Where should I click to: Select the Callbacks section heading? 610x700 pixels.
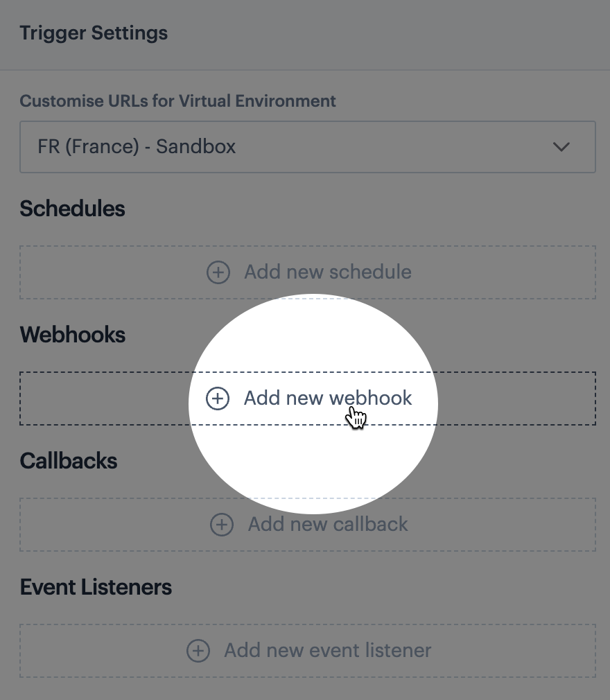(69, 461)
